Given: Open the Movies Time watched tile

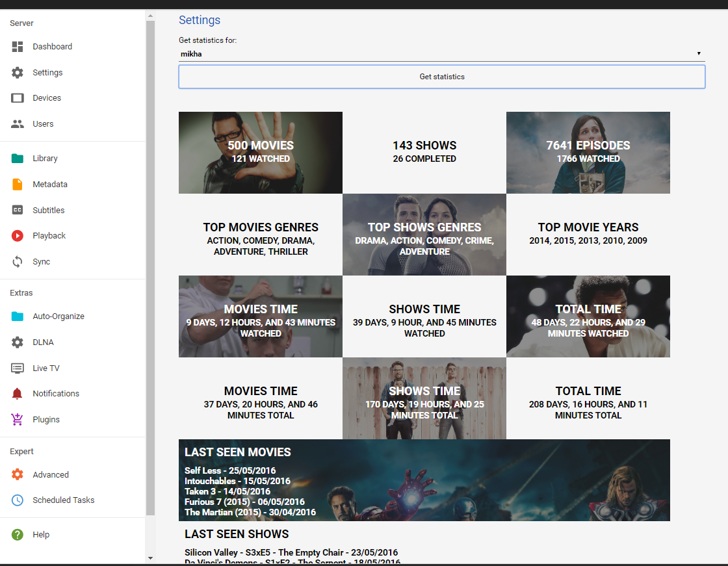Looking at the screenshot, I should [x=261, y=316].
